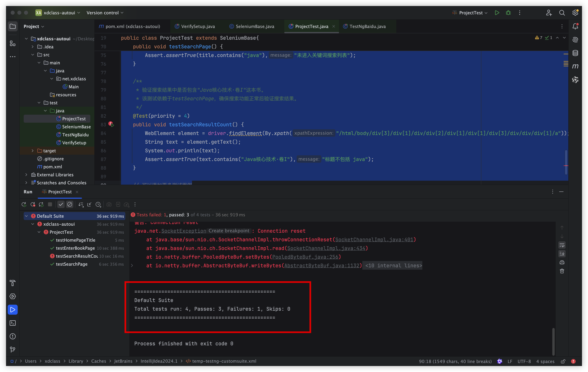Open the Problems tool window
The image size is (588, 372).
(12, 336)
